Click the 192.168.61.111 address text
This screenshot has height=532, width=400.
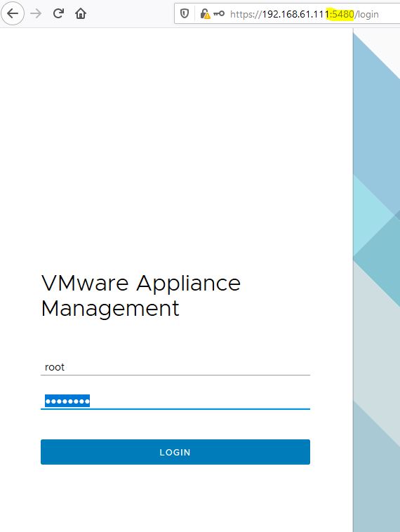[x=295, y=14]
